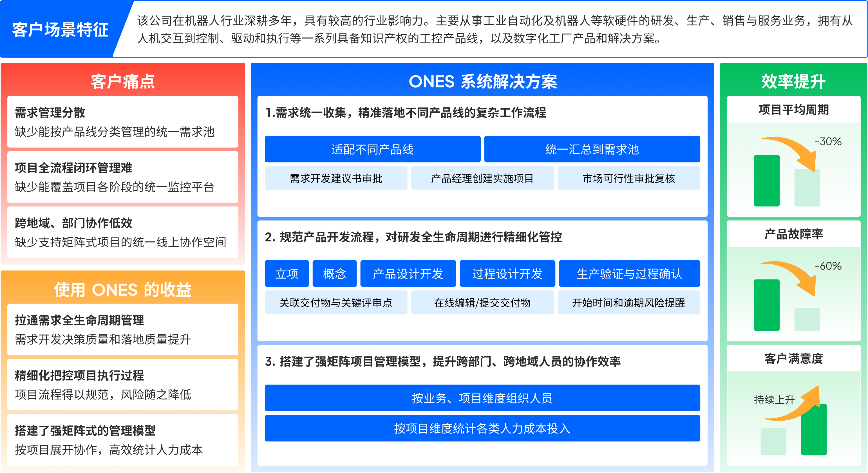Click the 搭建了强矩阵式的管理模型 card heading
The width and height of the screenshot is (868, 473).
click(x=85, y=431)
